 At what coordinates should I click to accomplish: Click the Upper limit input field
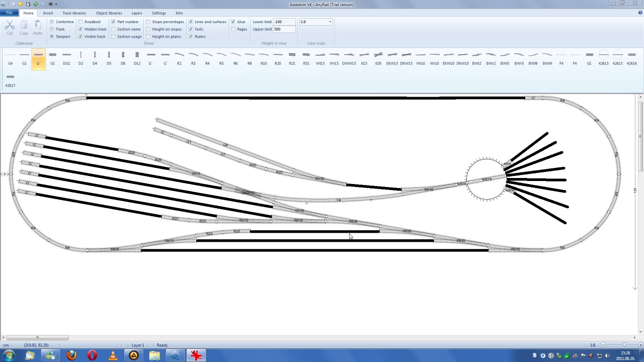click(284, 29)
